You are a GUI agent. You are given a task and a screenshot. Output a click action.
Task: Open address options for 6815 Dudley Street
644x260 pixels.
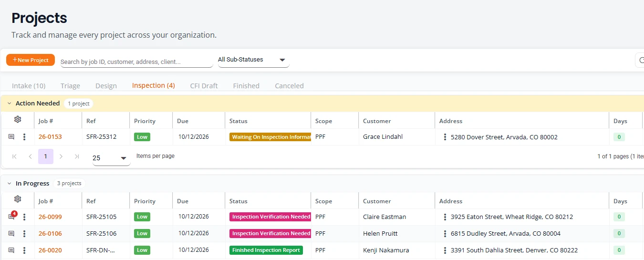tap(445, 234)
